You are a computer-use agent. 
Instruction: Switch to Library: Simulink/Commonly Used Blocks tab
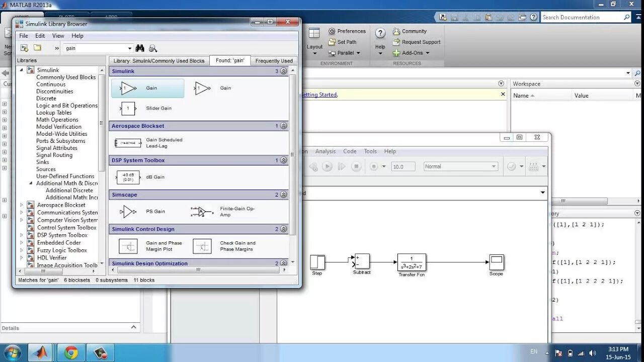(x=159, y=61)
